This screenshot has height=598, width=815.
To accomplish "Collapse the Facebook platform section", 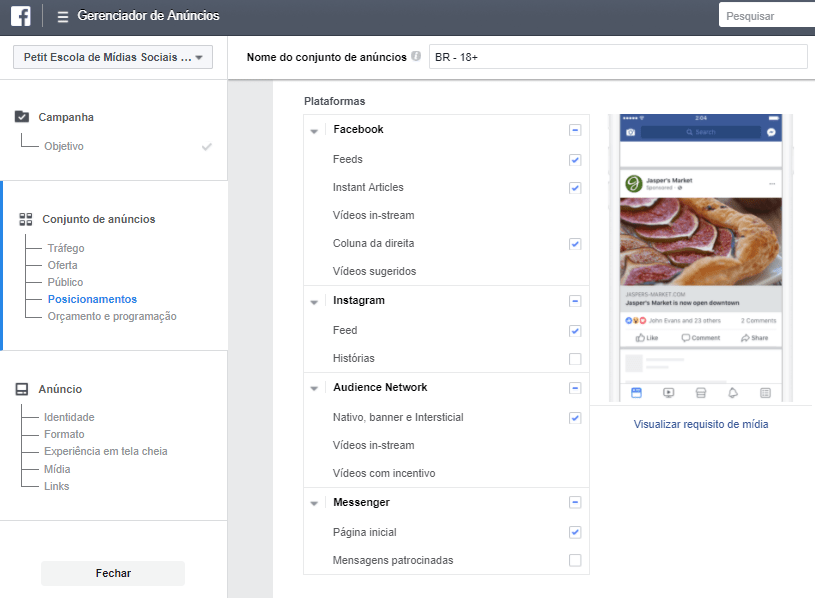I will [314, 130].
